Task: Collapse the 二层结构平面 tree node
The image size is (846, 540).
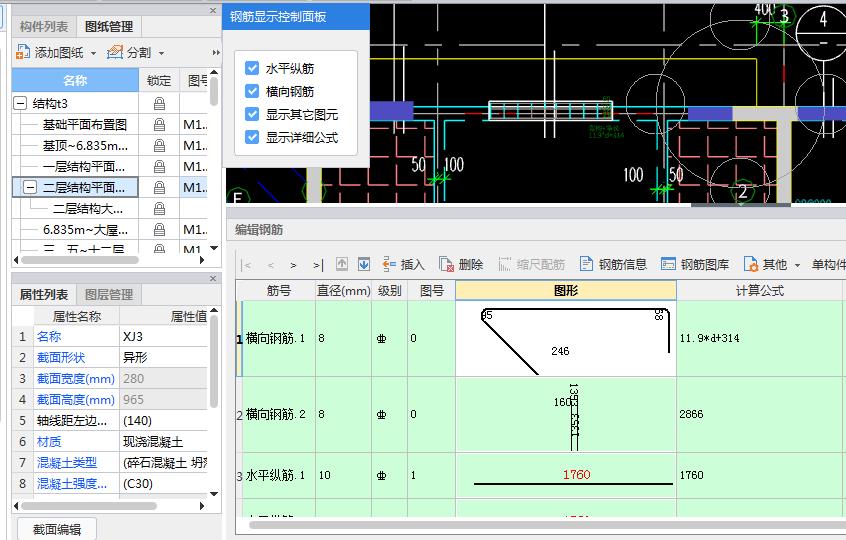Action: tap(30, 187)
